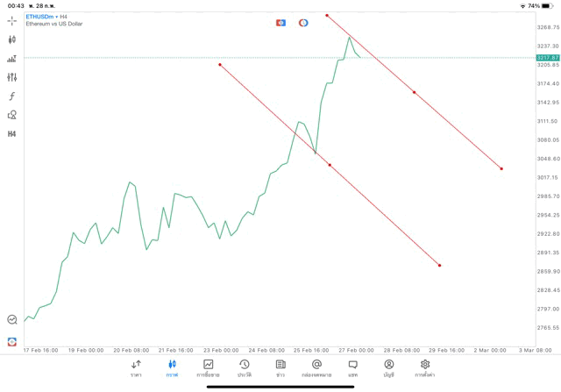This screenshot has height=392, width=561.
Task: Open the ข่าว (News) tab
Action: pyautogui.click(x=280, y=368)
